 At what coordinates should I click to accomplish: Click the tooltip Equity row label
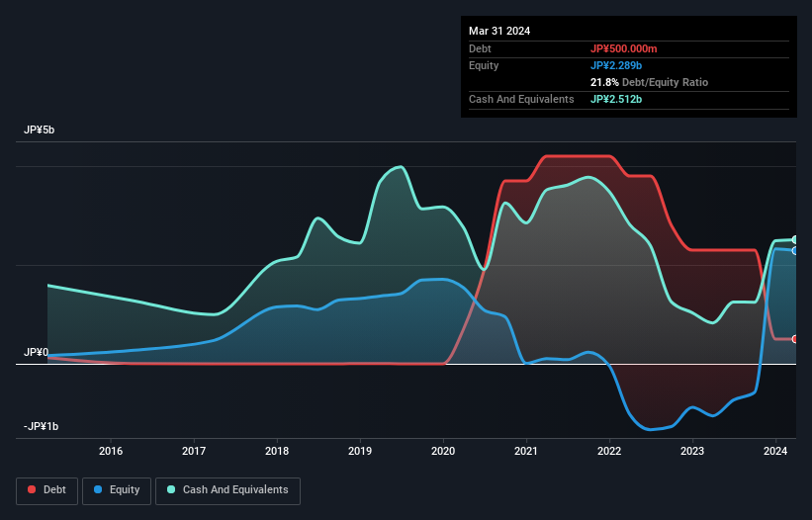click(x=484, y=65)
